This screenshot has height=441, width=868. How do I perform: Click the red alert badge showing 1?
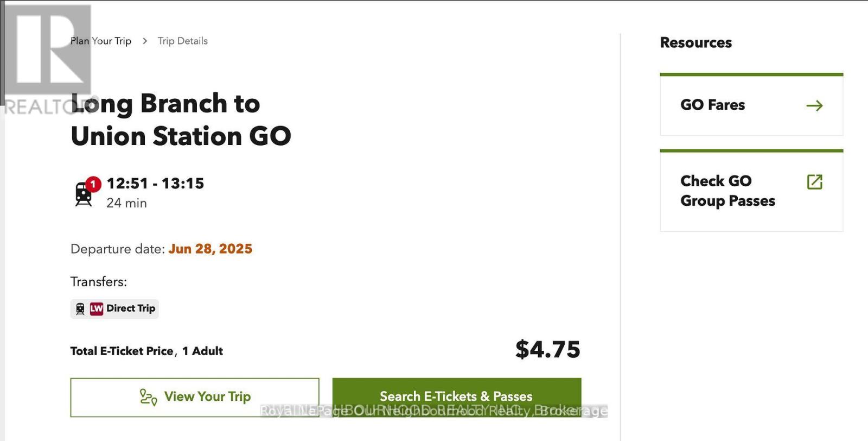coord(93,184)
